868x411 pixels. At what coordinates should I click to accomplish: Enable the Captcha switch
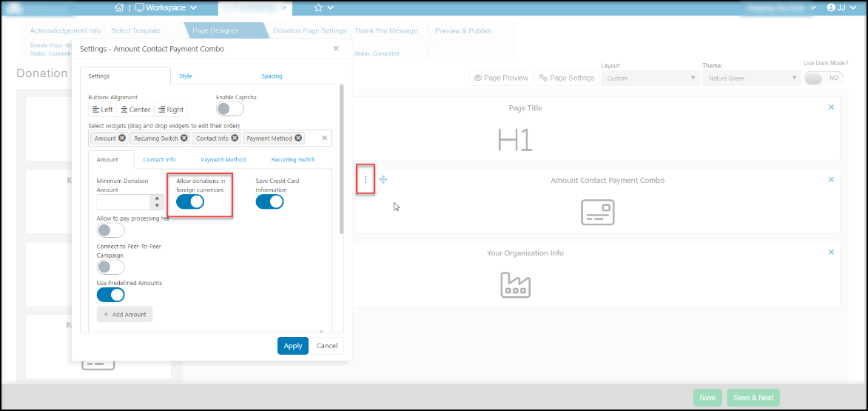click(x=229, y=109)
